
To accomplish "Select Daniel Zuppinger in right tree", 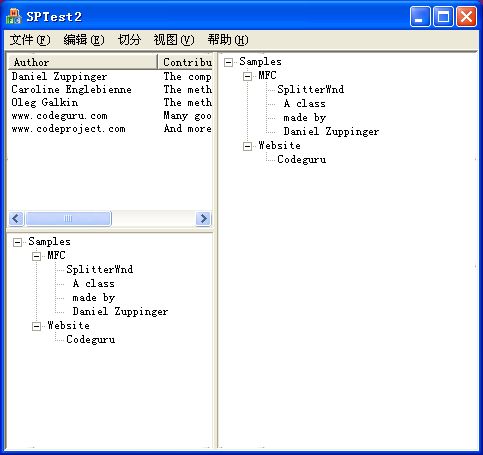I will (x=331, y=132).
